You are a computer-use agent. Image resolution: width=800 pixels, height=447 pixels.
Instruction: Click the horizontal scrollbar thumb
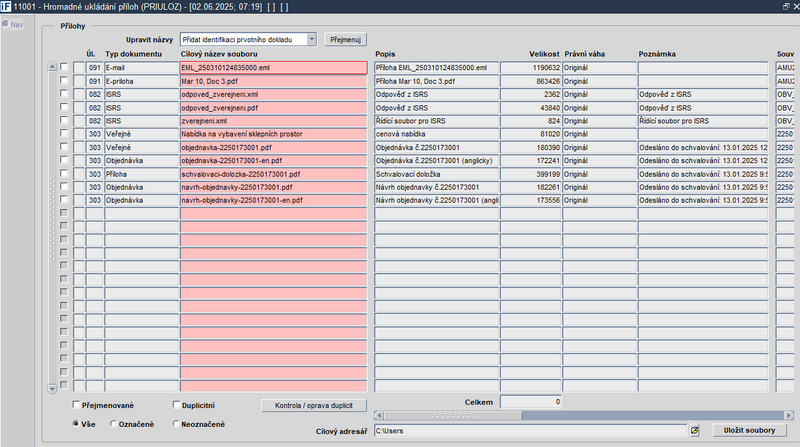coord(453,415)
